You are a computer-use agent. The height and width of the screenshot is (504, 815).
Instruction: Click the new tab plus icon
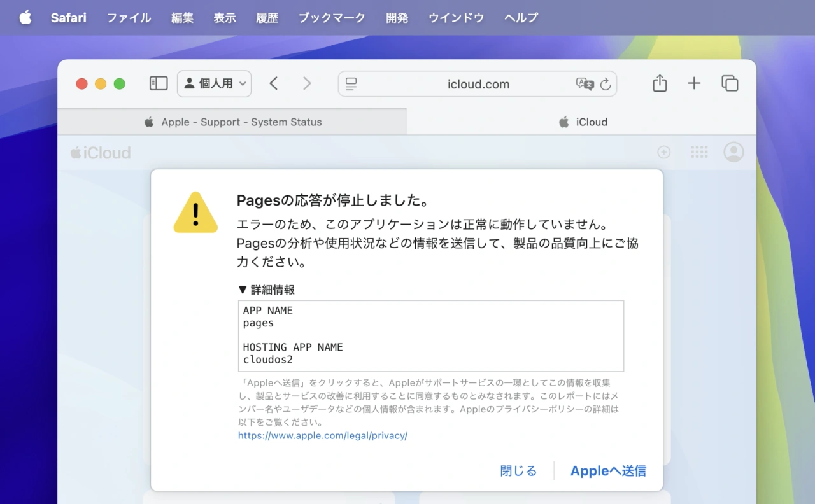click(694, 83)
